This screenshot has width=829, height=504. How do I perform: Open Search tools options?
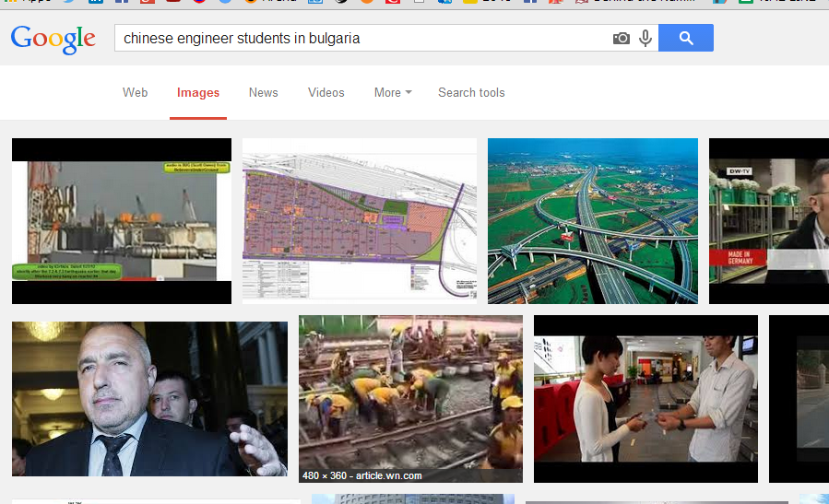[x=471, y=92]
